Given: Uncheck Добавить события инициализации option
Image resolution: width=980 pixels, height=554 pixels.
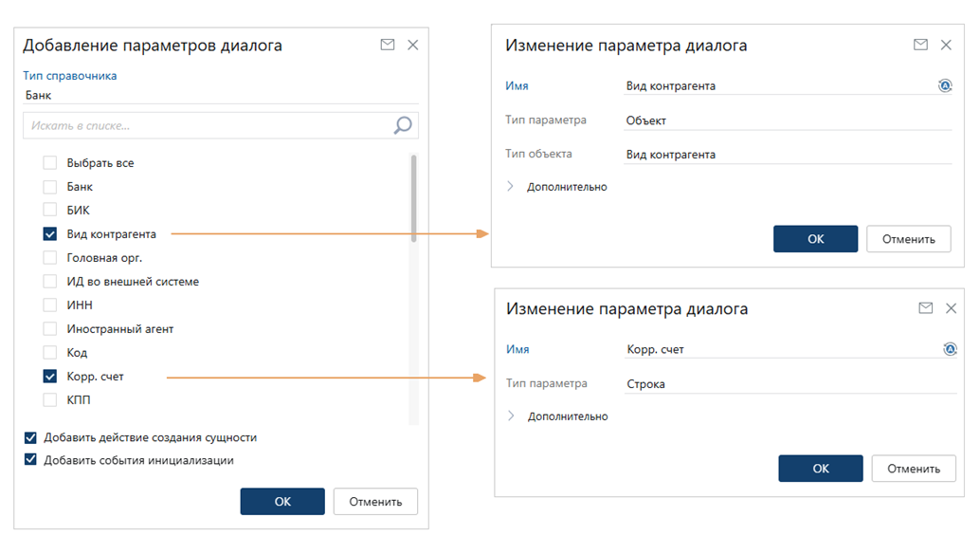Looking at the screenshot, I should [31, 460].
